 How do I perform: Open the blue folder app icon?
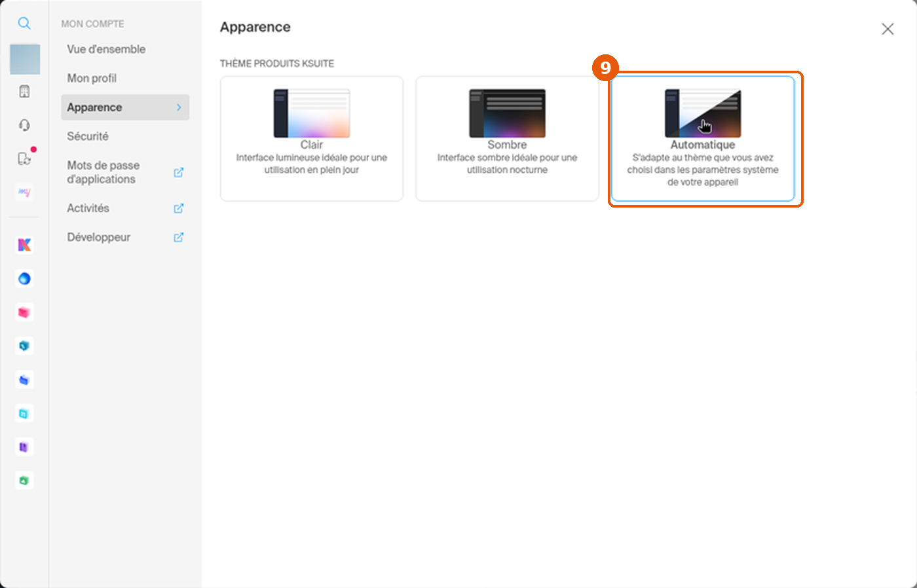pyautogui.click(x=24, y=380)
